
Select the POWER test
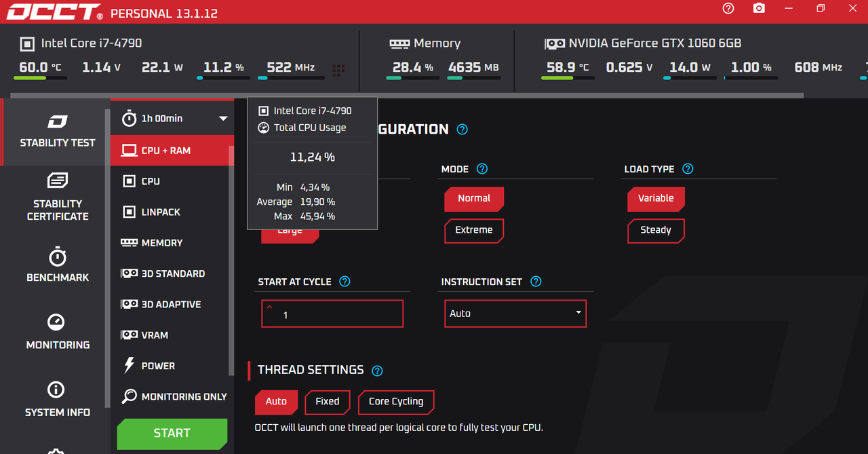[170, 366]
